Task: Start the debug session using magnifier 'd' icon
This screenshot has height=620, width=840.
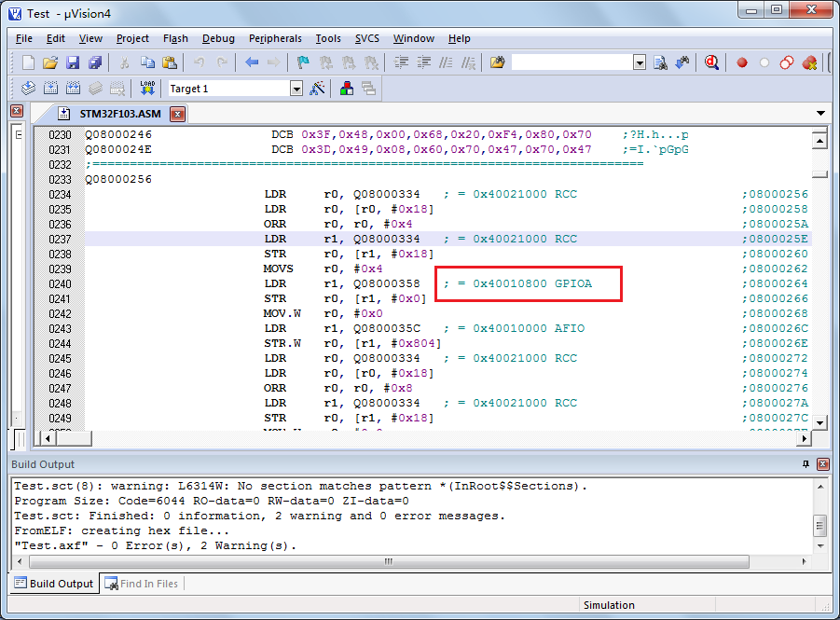Action: (x=711, y=62)
